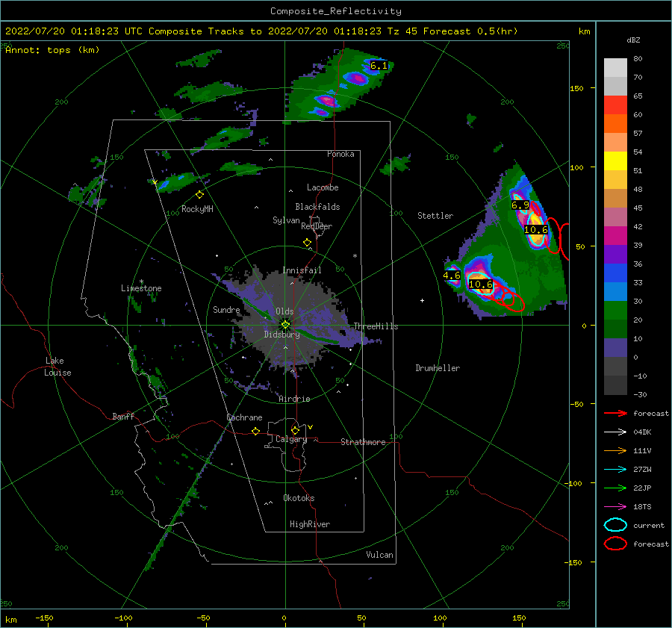Click the UTC Composite Tracks header line
Viewport: 672px width, 628px height.
[261, 31]
